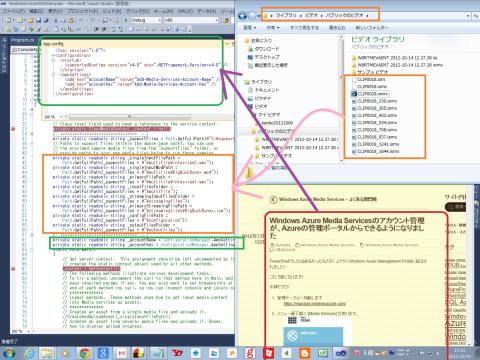Open Internet Explorer from the taskbar

pyautogui.click(x=29, y=353)
